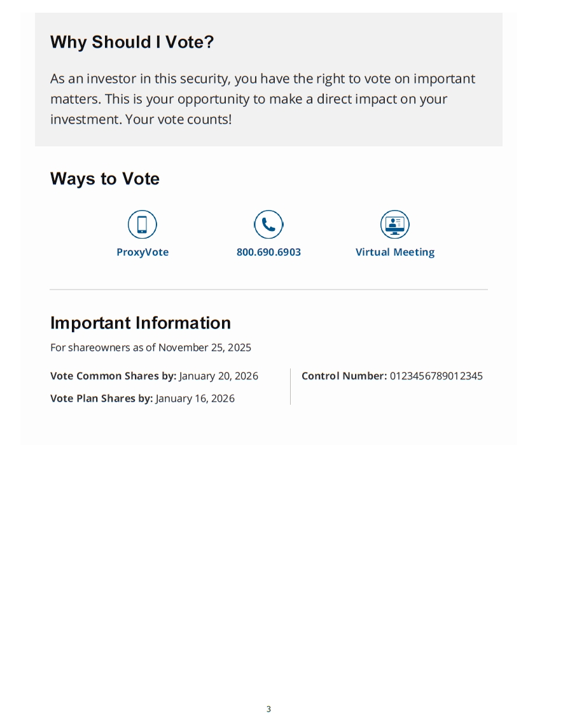Click the January 16, 2026 date
The image size is (563, 728).
coord(195,399)
